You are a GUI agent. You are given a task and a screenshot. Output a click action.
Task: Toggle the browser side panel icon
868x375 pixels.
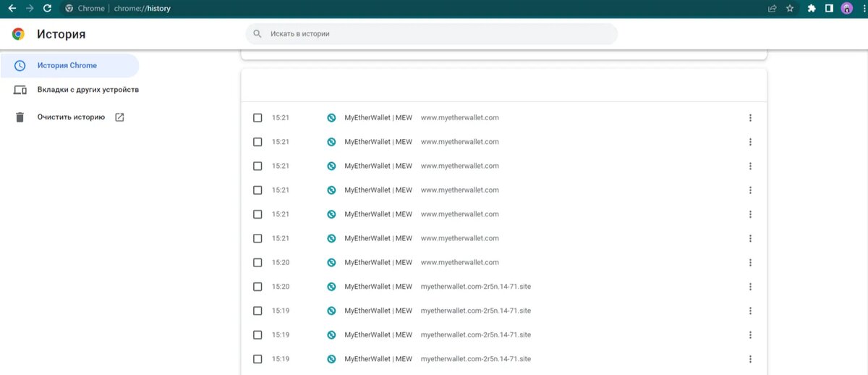pyautogui.click(x=829, y=9)
